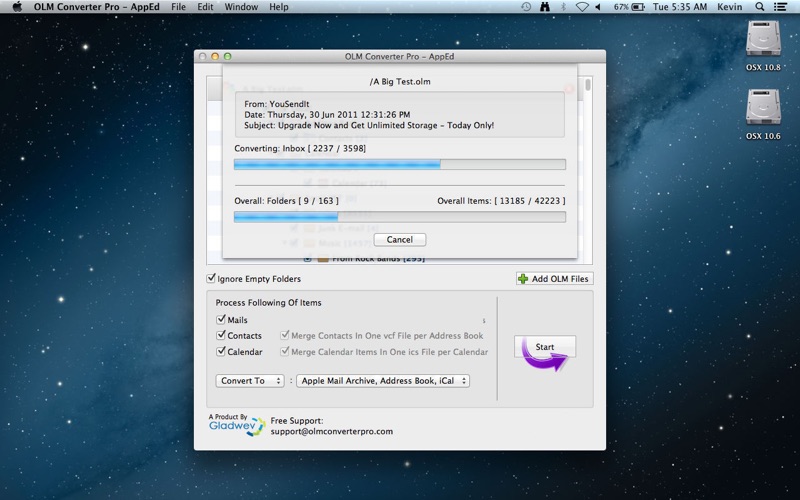Click the green plus icon on Add OLM Files
The width and height of the screenshot is (800, 500).
(523, 279)
